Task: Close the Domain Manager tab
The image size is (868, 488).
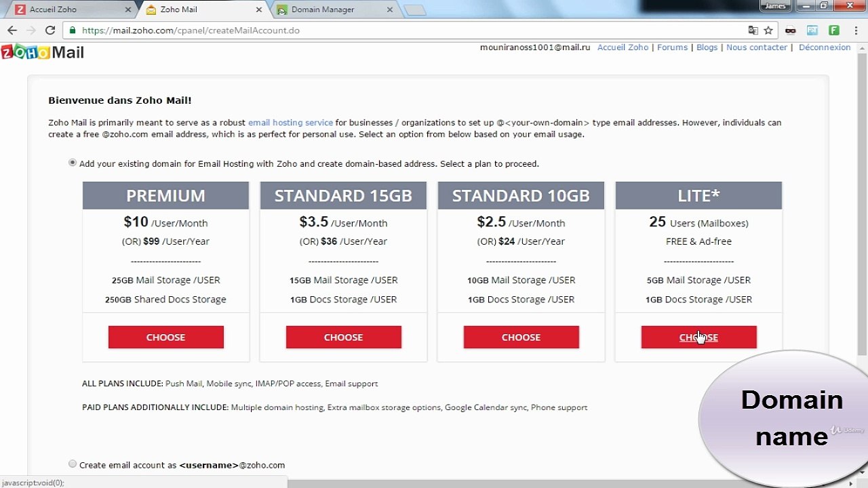Action: tap(389, 10)
